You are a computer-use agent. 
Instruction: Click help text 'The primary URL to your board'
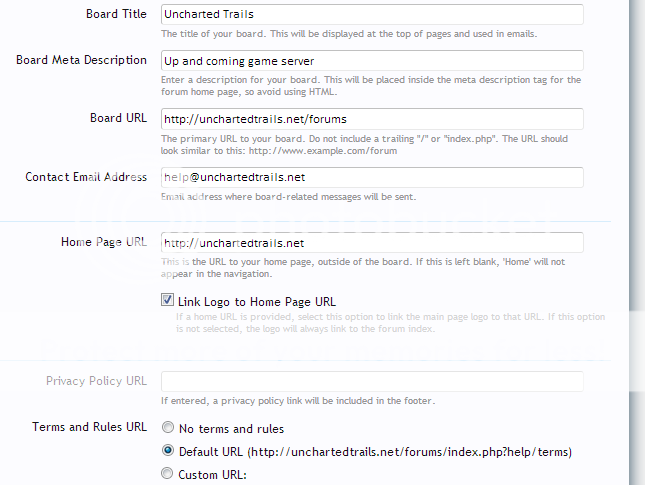pos(364,144)
